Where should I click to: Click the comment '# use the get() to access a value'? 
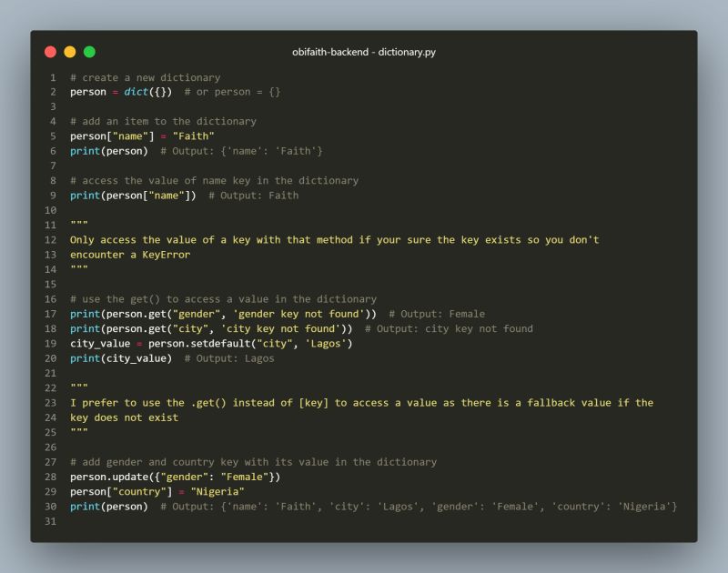(223, 299)
